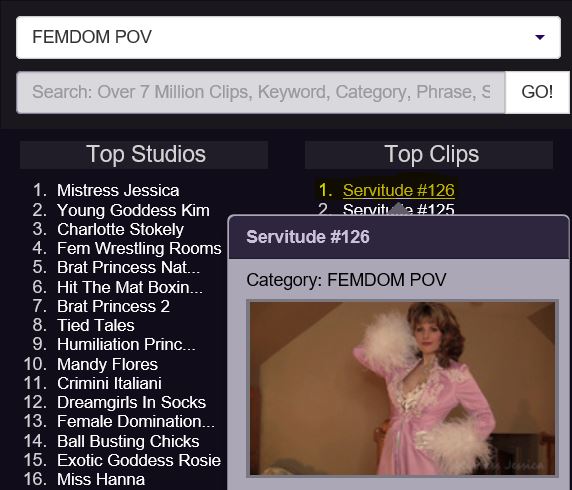Click the dropdown arrow in the category selector
The width and height of the screenshot is (572, 490).
tap(540, 37)
